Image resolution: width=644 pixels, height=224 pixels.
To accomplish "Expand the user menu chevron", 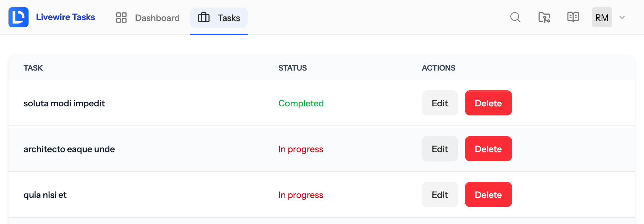I will pos(622,17).
